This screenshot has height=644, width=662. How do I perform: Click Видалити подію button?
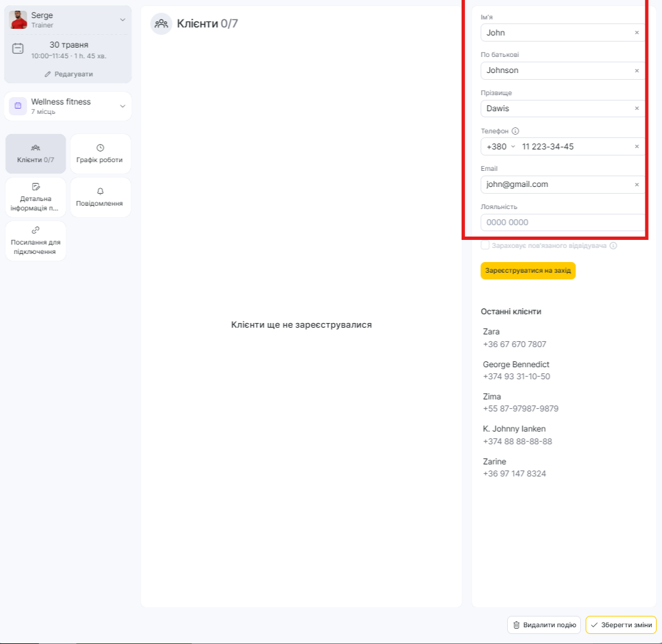[x=543, y=625]
